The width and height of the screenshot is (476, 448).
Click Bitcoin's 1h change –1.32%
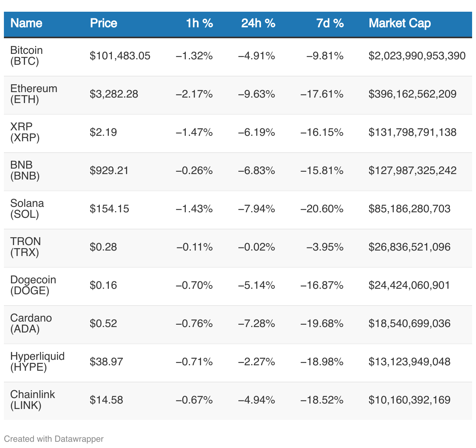click(x=194, y=56)
